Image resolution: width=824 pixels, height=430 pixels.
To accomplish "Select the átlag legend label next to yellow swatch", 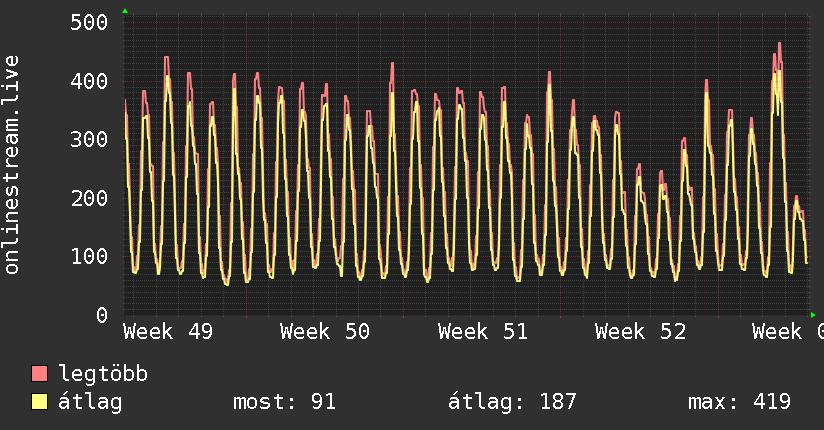I will 90,402.
